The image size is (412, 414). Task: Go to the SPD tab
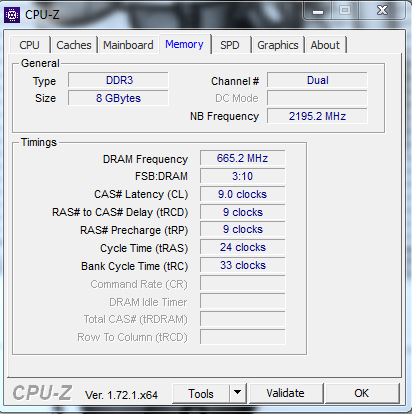click(230, 45)
